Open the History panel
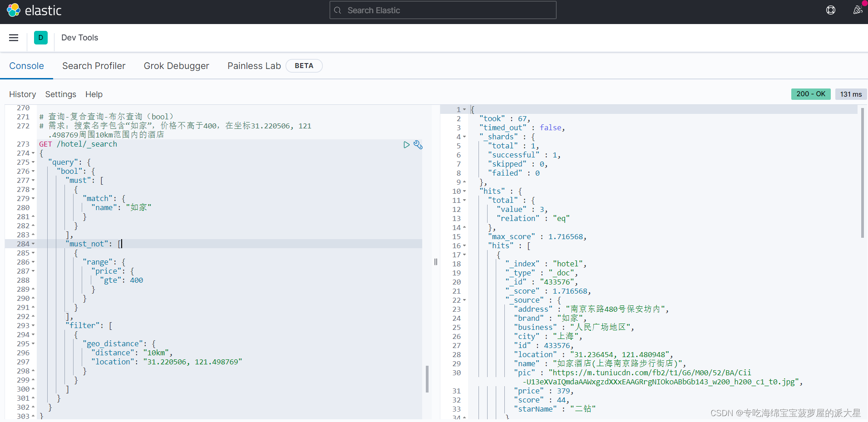The image size is (868, 422). pos(23,94)
